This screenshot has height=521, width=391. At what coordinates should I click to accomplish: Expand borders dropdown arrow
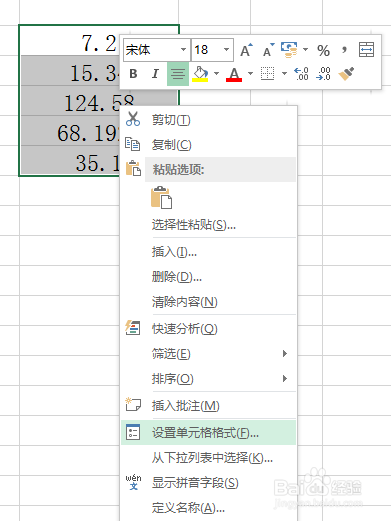[284, 73]
